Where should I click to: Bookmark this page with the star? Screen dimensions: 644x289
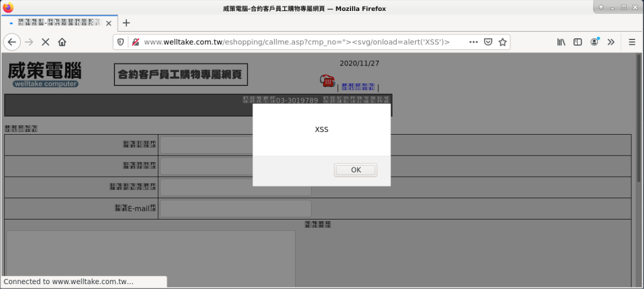point(502,42)
